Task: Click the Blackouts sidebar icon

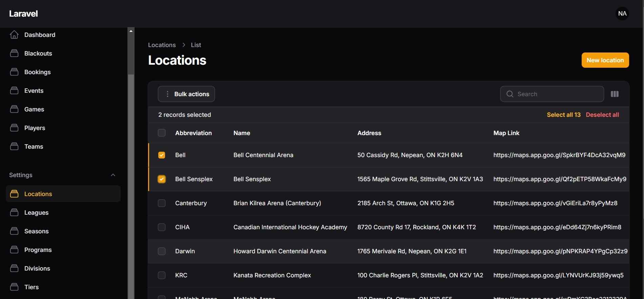Action: click(14, 54)
